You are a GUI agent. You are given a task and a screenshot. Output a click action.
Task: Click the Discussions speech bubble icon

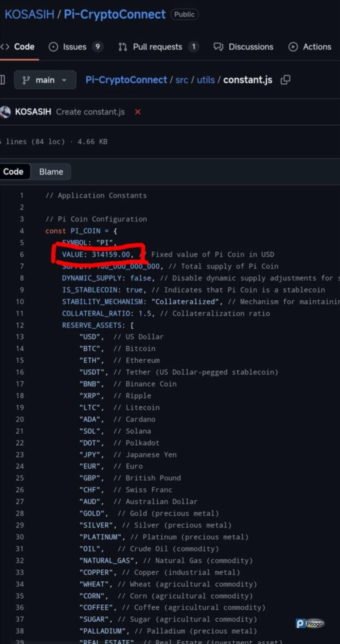pyautogui.click(x=218, y=47)
